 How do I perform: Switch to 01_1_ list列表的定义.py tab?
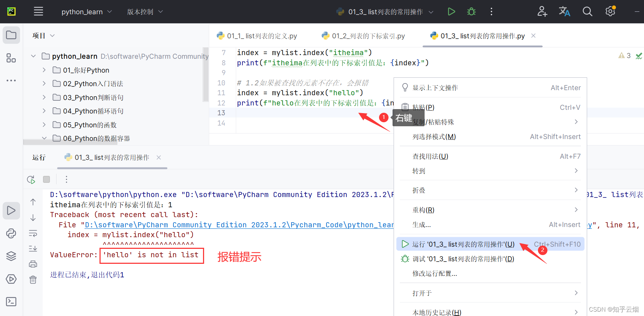(257, 36)
